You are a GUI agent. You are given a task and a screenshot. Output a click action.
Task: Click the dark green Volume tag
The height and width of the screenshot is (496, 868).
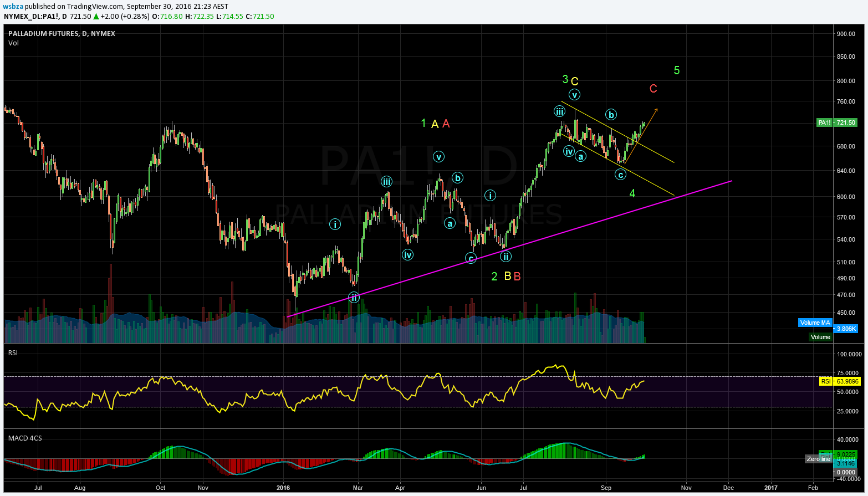tap(820, 337)
